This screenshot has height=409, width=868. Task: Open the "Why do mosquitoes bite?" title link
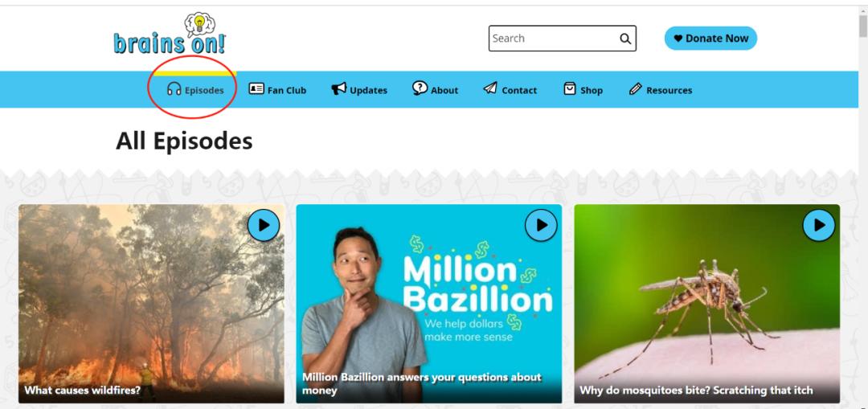[696, 391]
